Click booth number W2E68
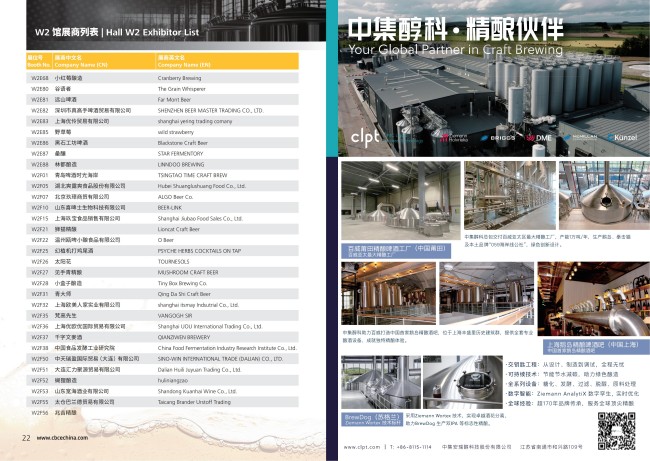The height and width of the screenshot is (461, 650). coord(39,78)
